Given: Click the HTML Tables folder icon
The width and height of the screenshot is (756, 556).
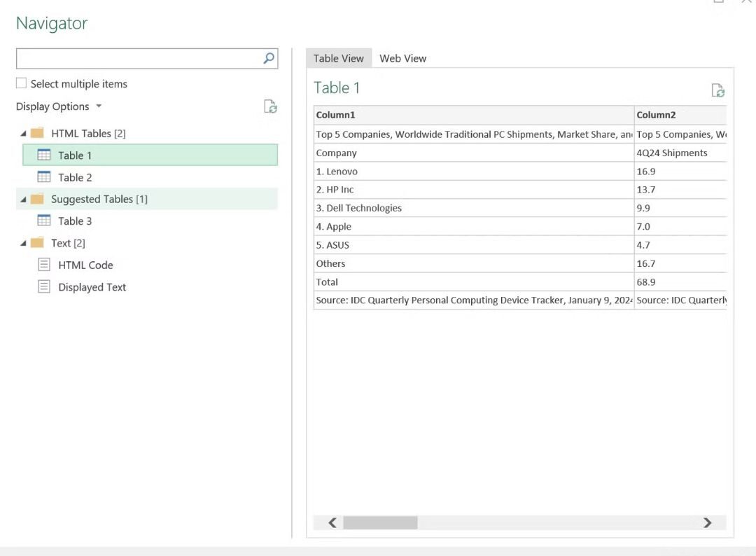Looking at the screenshot, I should pyautogui.click(x=37, y=133).
